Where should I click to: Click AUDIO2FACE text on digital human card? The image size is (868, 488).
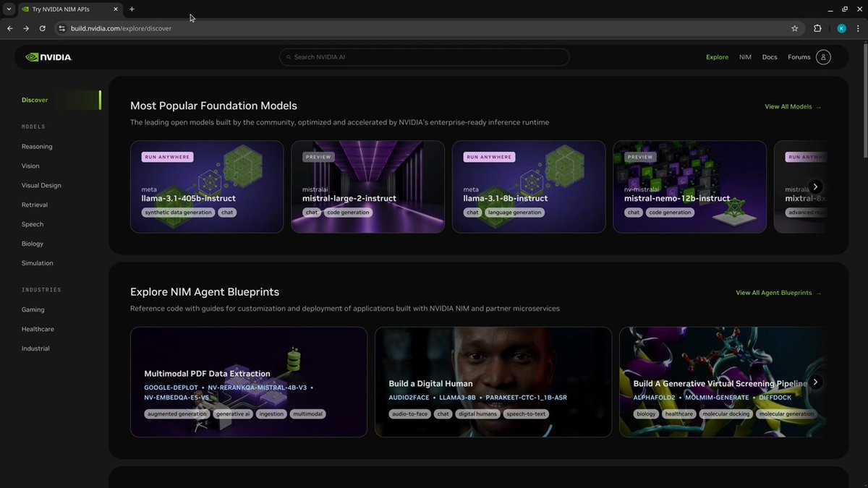point(409,398)
